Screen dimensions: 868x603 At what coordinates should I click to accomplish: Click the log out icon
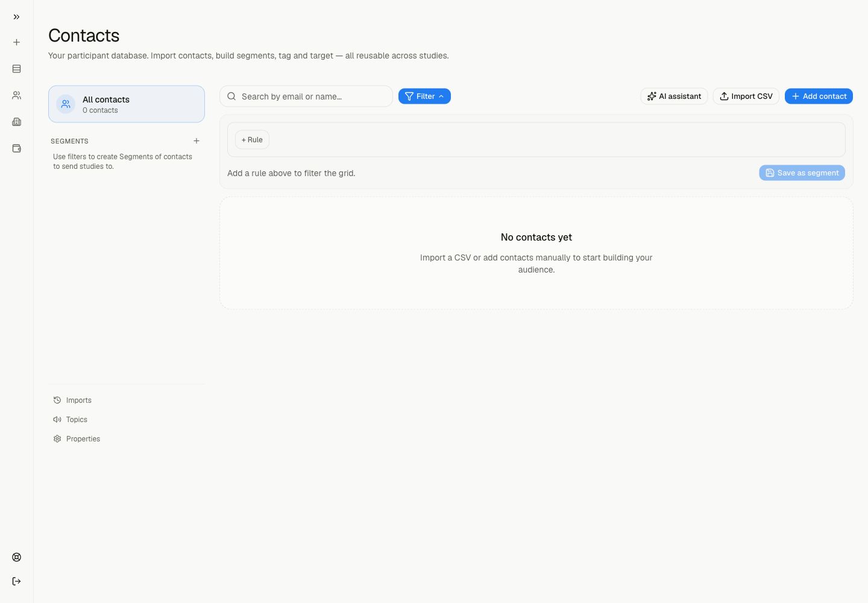point(16,581)
